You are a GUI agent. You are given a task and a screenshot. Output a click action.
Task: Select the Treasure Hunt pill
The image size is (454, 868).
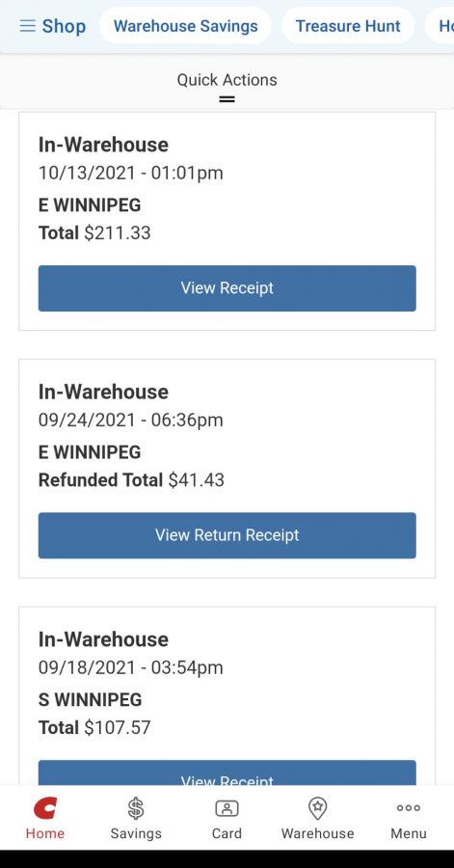pos(348,26)
